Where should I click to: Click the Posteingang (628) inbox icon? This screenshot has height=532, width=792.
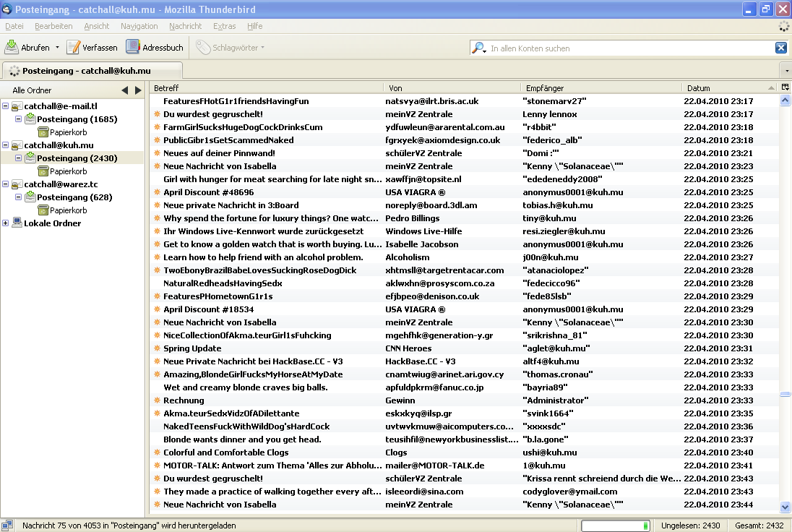[30, 197]
